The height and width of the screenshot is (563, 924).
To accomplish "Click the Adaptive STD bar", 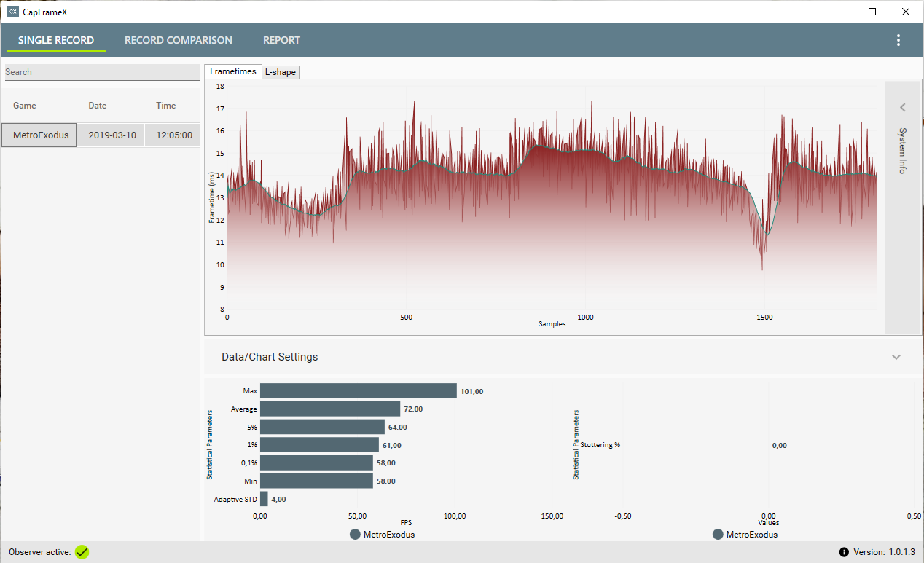I will click(264, 499).
